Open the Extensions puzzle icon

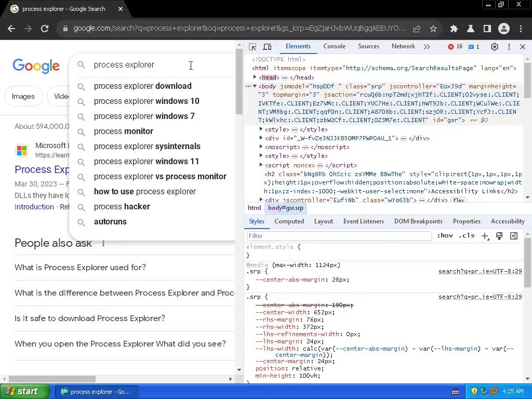tap(454, 29)
